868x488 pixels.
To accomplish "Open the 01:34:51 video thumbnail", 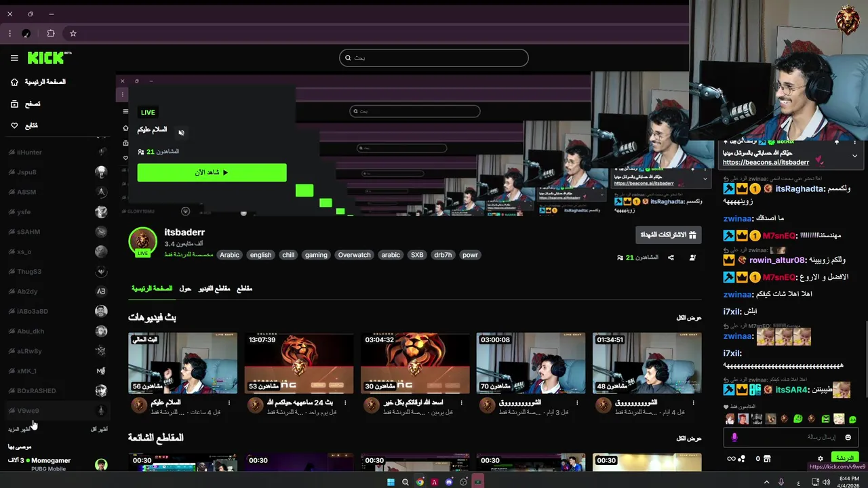I will click(647, 363).
